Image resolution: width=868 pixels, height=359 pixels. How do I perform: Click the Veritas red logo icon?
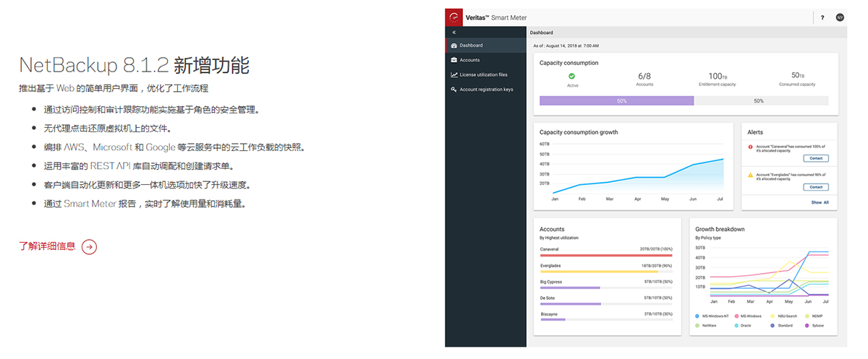click(x=454, y=17)
